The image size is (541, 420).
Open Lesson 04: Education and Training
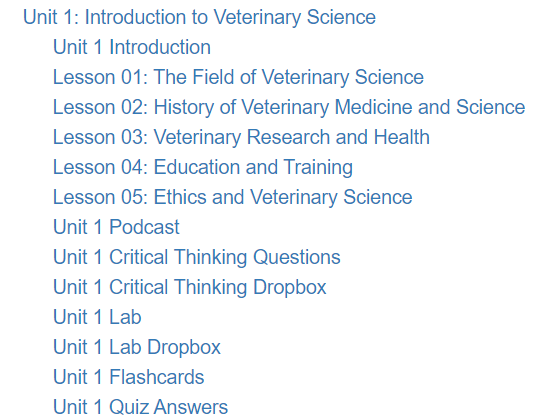pyautogui.click(x=203, y=167)
